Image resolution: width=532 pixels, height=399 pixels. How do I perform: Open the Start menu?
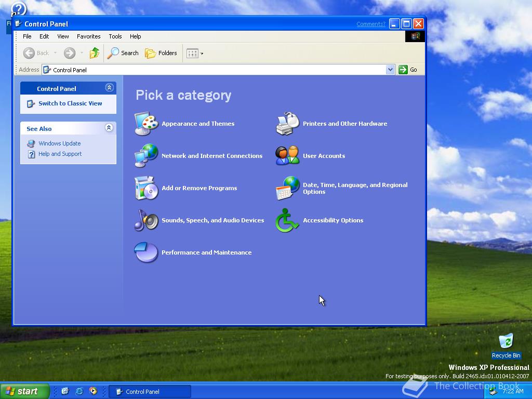click(24, 391)
